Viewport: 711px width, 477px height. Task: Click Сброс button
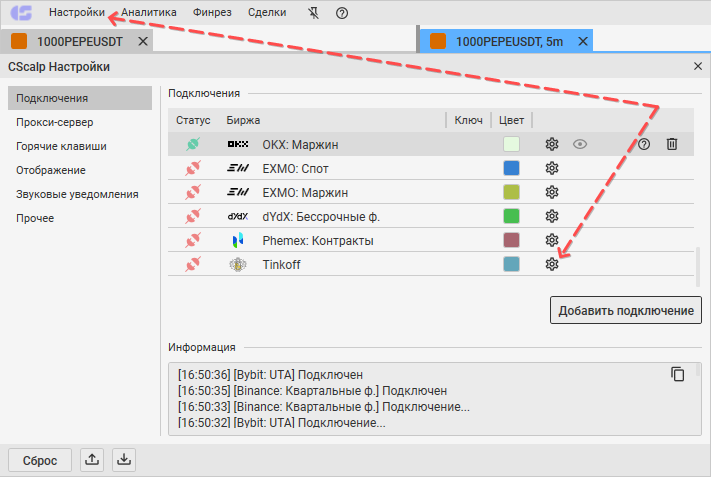[40, 460]
